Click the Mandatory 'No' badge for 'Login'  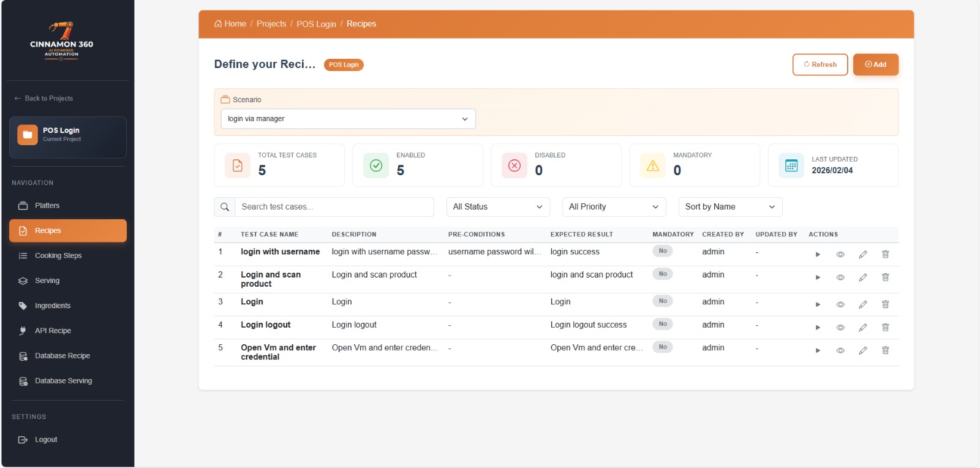tap(663, 301)
